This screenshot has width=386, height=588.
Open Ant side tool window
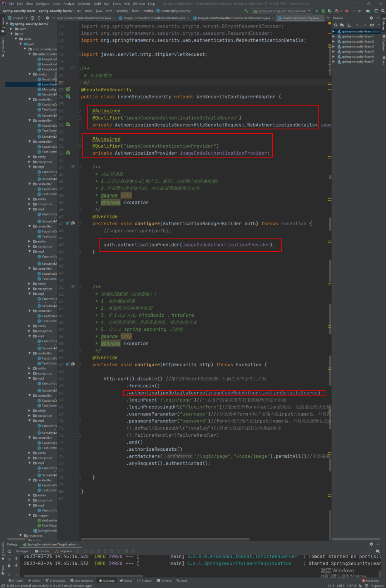[383, 60]
